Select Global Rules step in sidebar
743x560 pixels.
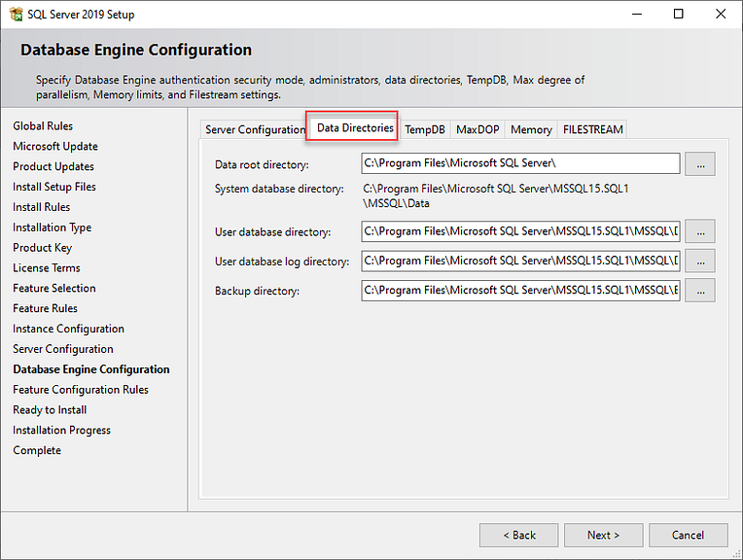click(43, 126)
